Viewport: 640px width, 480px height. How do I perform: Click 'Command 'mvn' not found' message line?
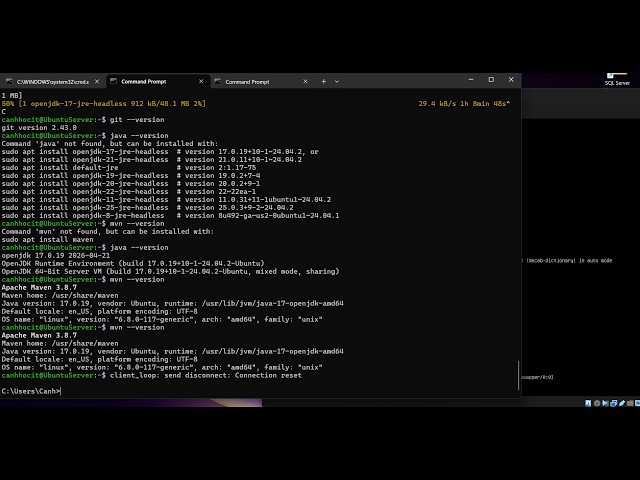(107, 231)
